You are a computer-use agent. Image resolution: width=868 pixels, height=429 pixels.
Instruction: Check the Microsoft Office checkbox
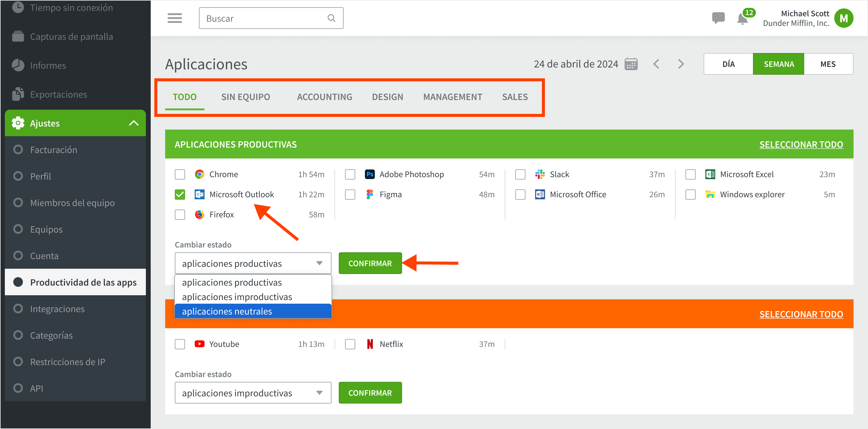pos(520,194)
